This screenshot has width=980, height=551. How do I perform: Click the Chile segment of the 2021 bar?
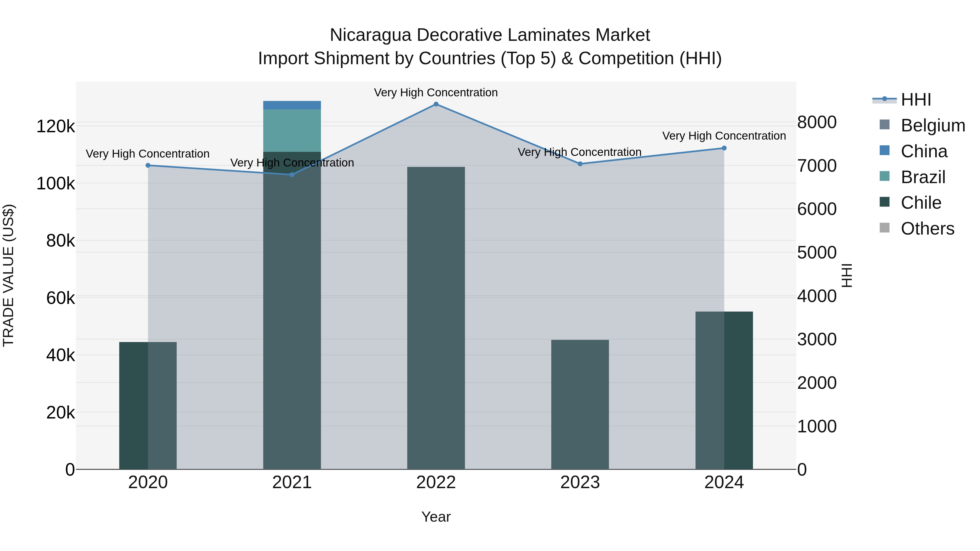pos(292,311)
